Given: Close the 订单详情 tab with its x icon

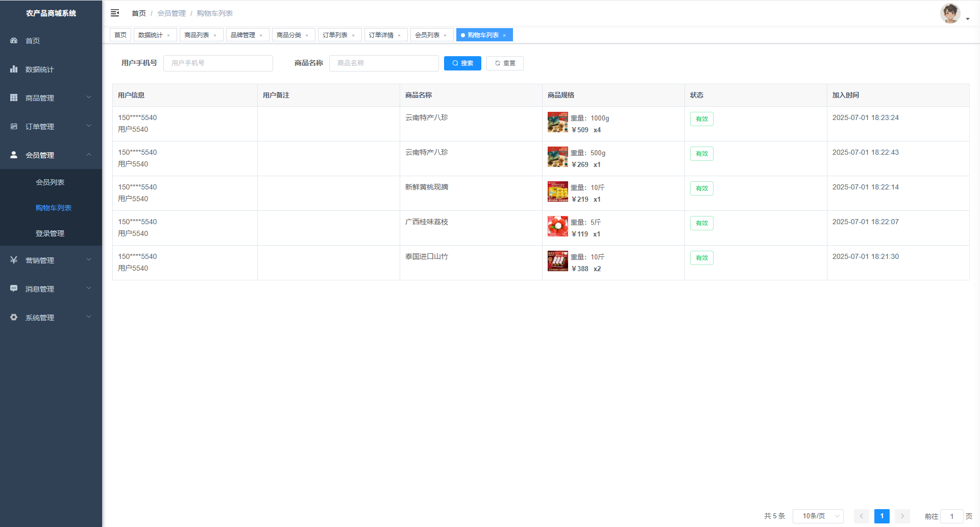Looking at the screenshot, I should 399,35.
